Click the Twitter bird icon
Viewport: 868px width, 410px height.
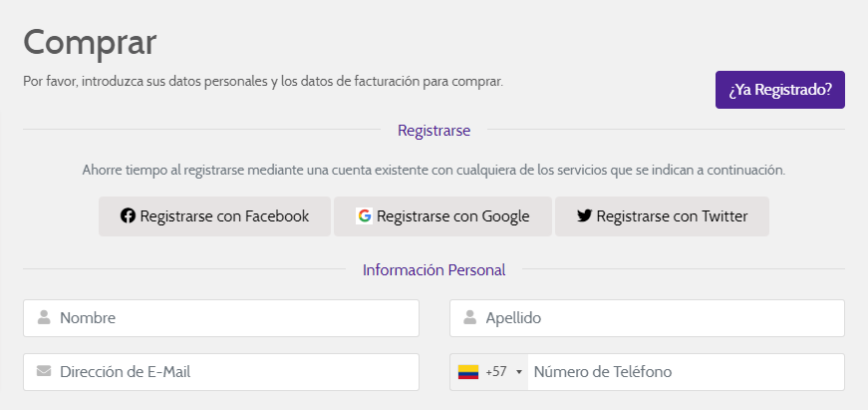[585, 215]
